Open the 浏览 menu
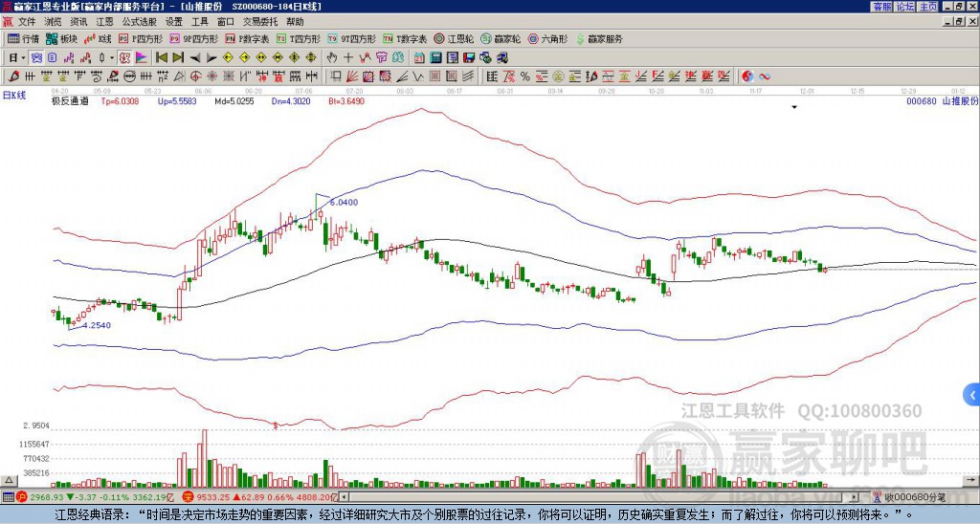The height and width of the screenshot is (524, 980). pos(53,22)
